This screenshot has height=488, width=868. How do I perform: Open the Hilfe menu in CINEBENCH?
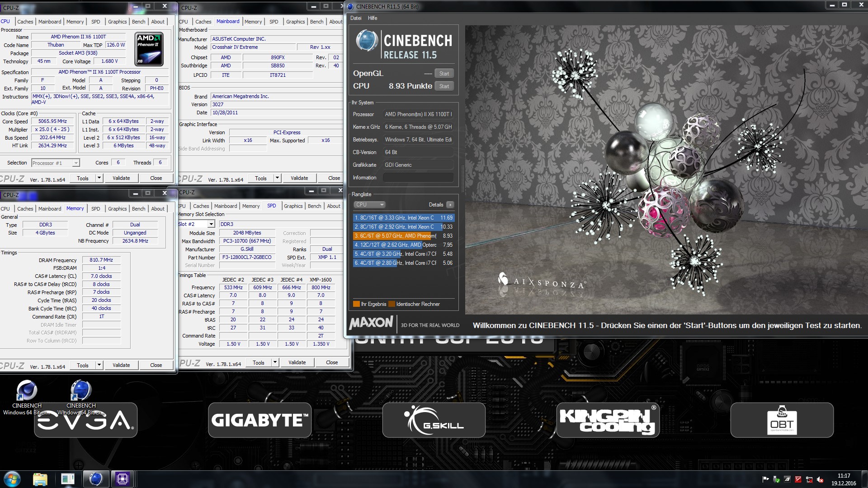click(373, 18)
